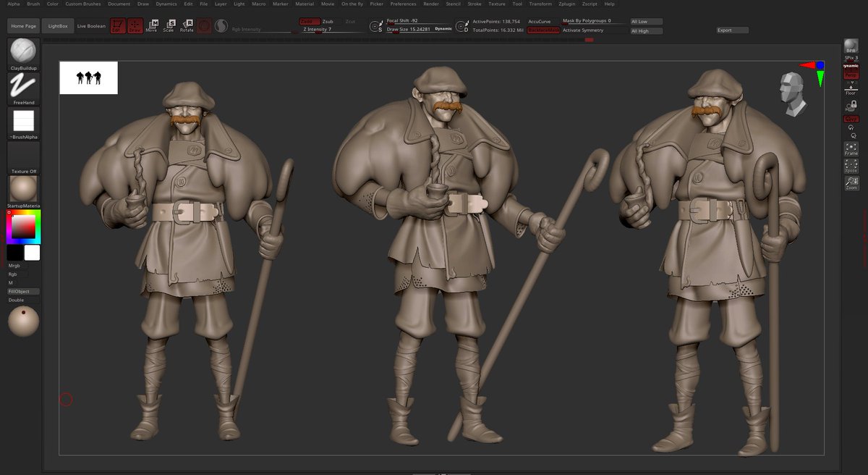Click the brush size S hotkey icon
Screen dimensions: 868x475
point(376,26)
